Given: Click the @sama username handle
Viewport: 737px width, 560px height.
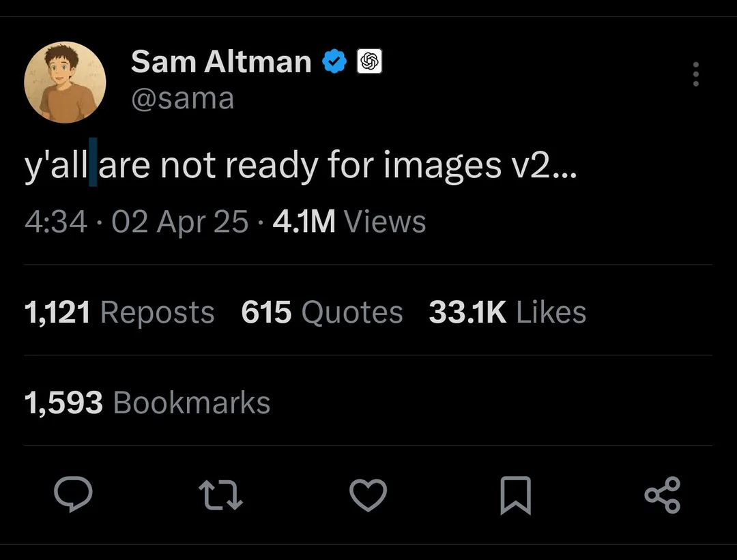Looking at the screenshot, I should tap(183, 98).
